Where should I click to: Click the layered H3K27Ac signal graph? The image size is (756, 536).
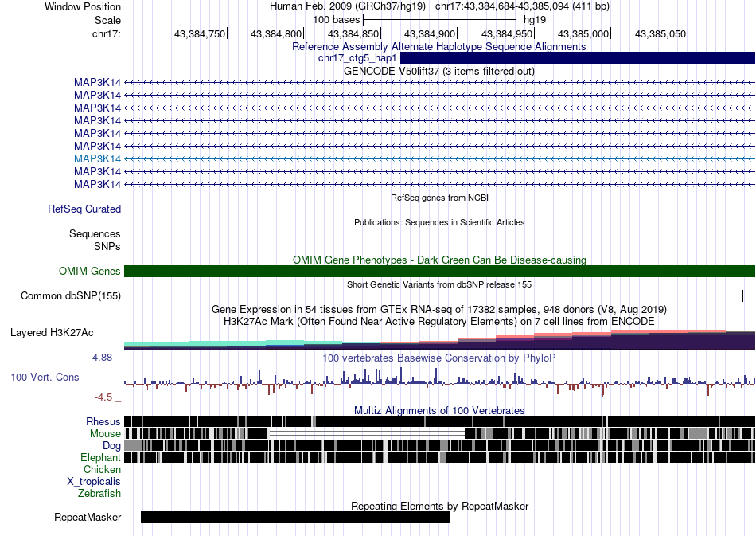point(440,339)
